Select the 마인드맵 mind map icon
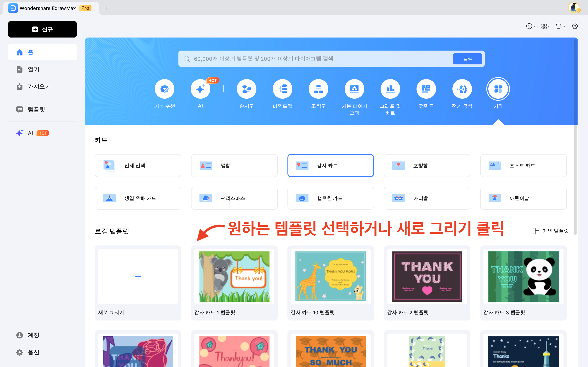This screenshot has width=588, height=367. (282, 89)
